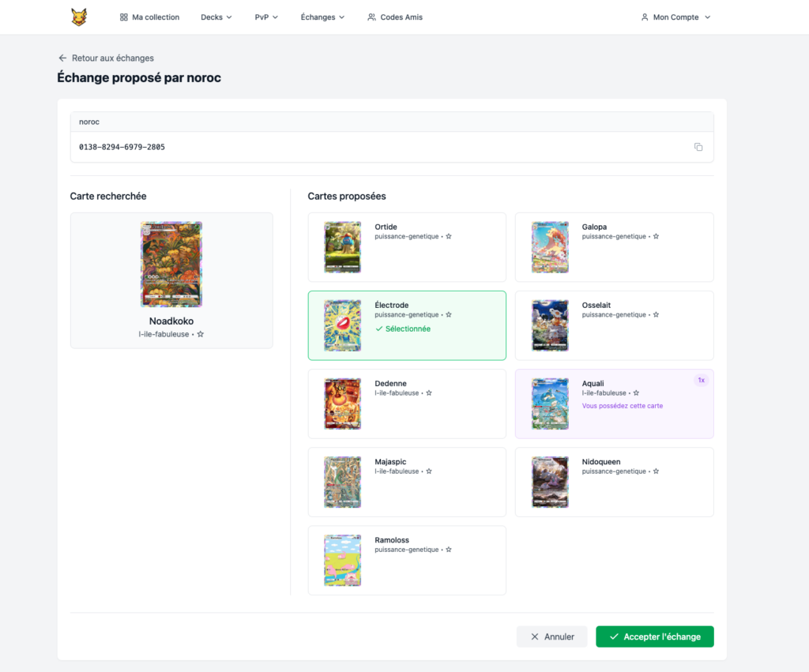Go to Codes Amis page

[395, 17]
